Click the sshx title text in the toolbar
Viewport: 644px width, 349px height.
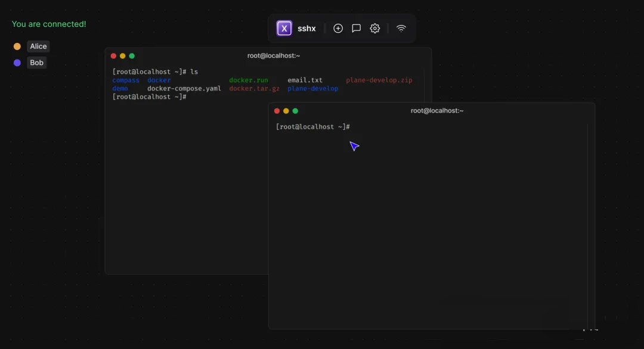[306, 28]
